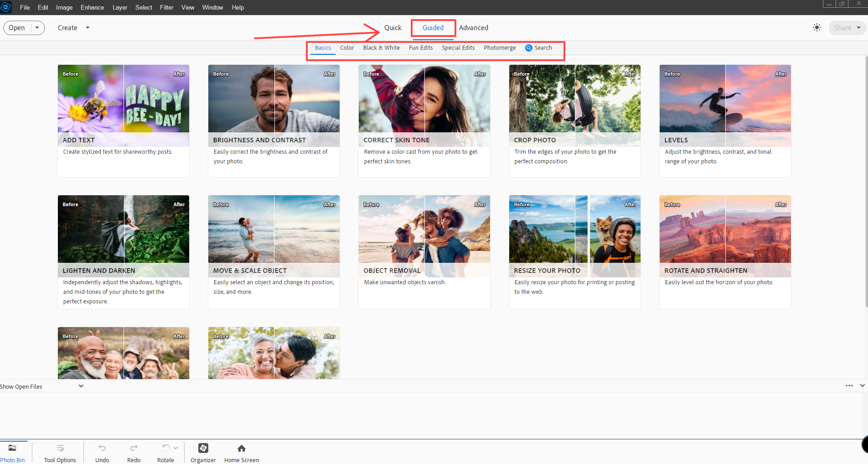The image size is (868, 464).
Task: Switch to the Advanced editing mode
Action: tap(474, 27)
